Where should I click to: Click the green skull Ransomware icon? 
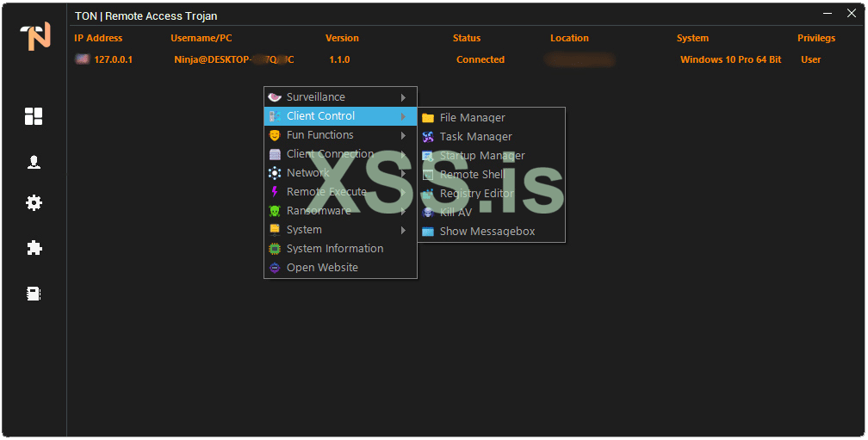(x=275, y=211)
